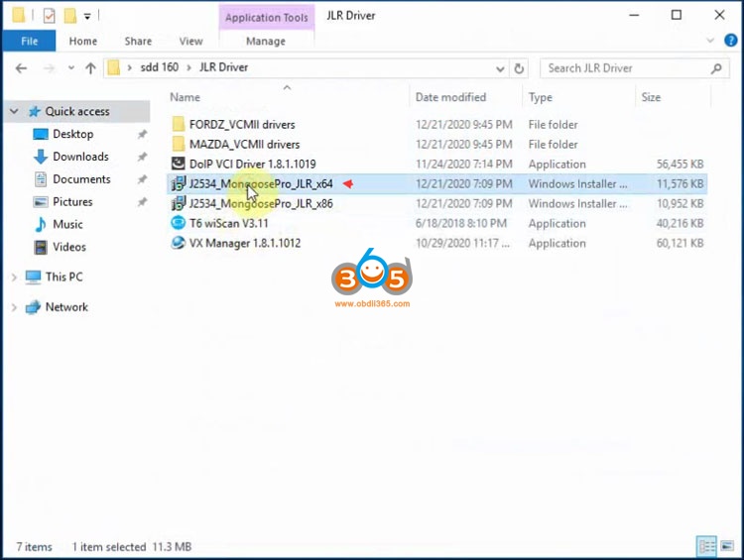Screen dimensions: 744x560
Task: Click the Properties quick access toolbar icon
Action: (49, 16)
